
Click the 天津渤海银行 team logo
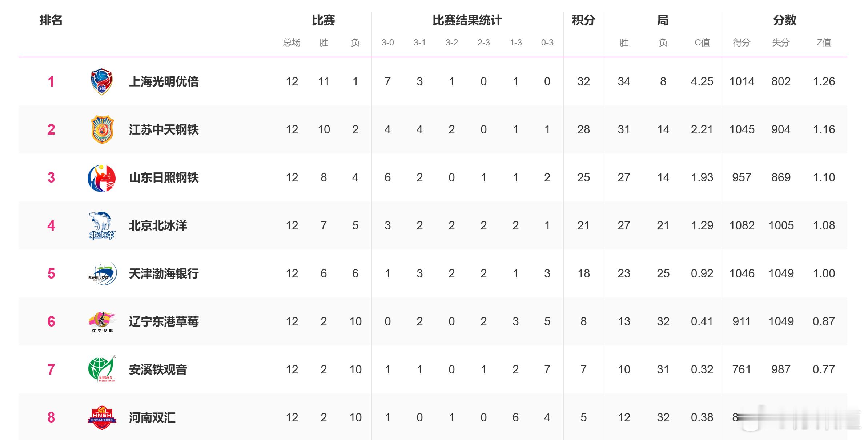(x=102, y=273)
